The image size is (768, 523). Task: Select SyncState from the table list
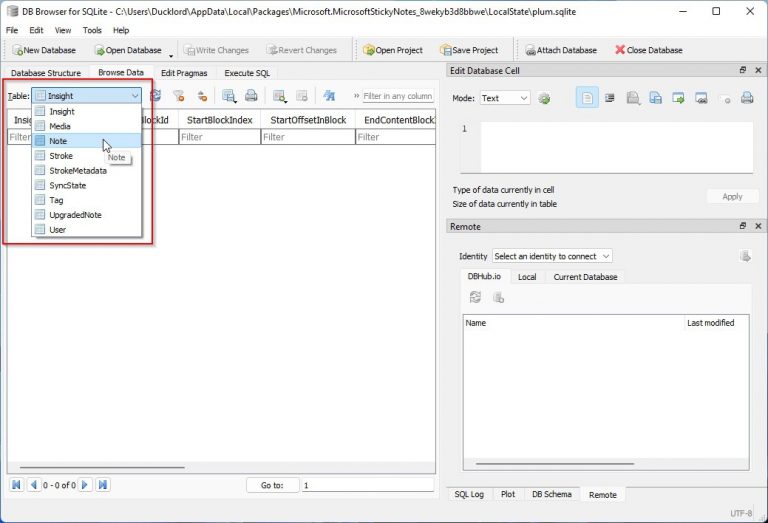tap(87, 185)
